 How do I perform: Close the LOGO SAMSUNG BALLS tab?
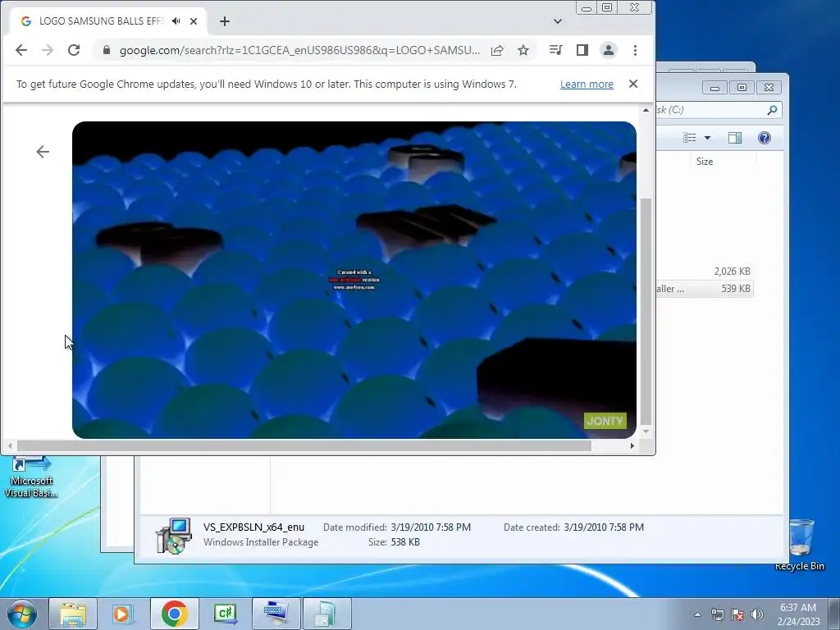tap(194, 21)
